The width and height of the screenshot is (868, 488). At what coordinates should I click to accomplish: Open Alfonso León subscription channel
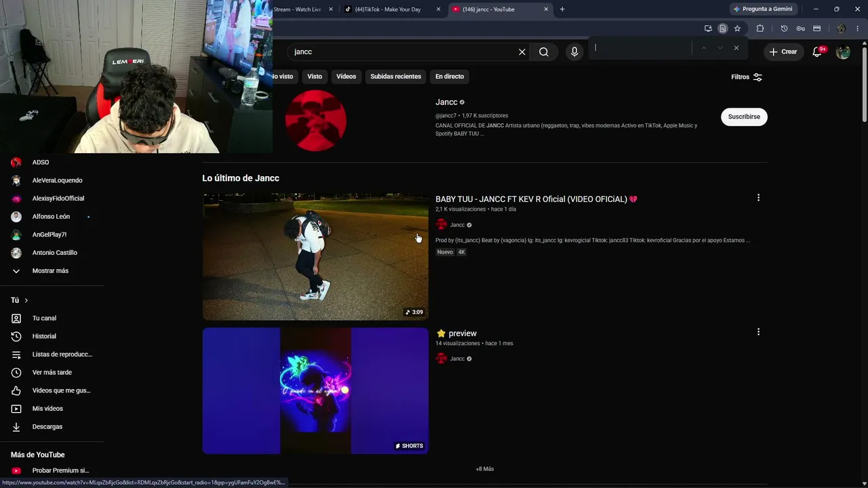(x=52, y=217)
